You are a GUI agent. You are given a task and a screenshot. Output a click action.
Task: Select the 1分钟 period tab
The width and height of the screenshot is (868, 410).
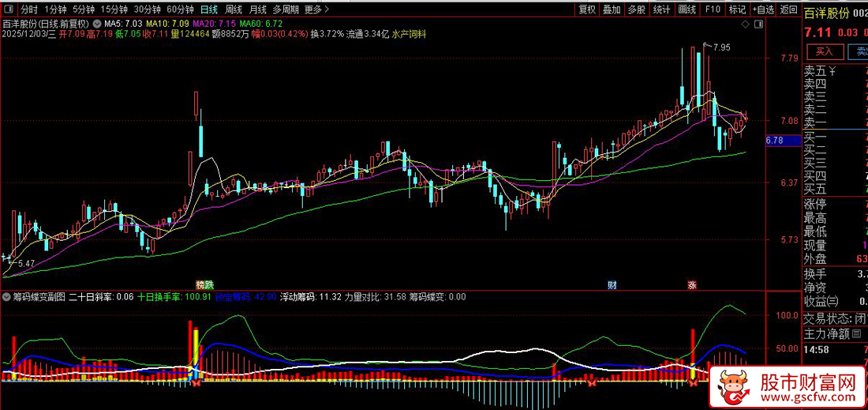[x=54, y=9]
